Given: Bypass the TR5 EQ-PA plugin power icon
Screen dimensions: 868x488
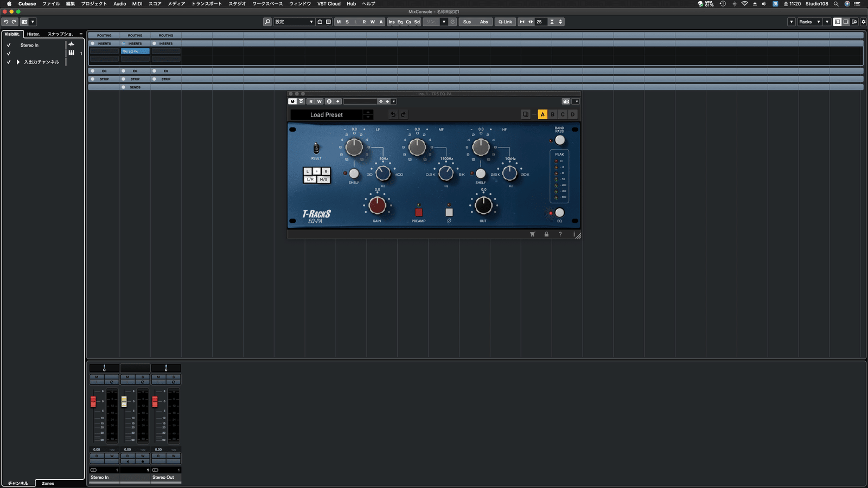Looking at the screenshot, I should 292,101.
